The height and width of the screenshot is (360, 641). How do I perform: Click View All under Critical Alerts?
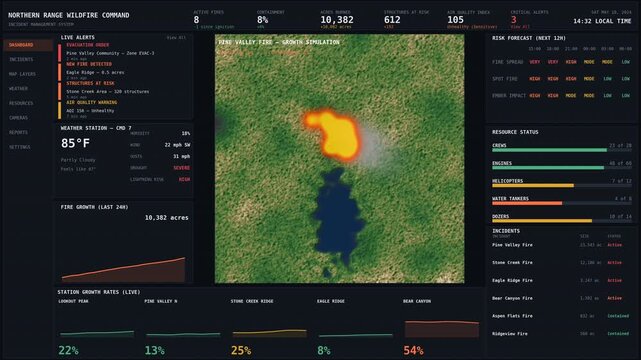(x=520, y=27)
